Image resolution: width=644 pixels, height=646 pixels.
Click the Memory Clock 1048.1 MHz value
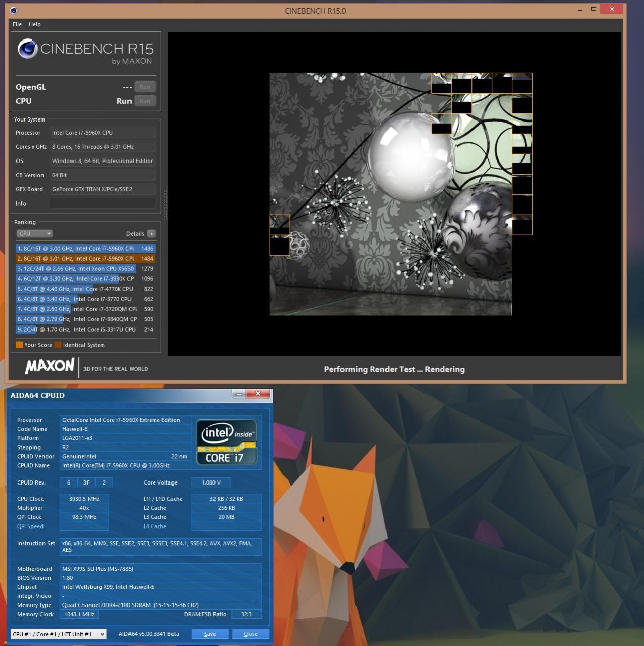[x=79, y=615]
